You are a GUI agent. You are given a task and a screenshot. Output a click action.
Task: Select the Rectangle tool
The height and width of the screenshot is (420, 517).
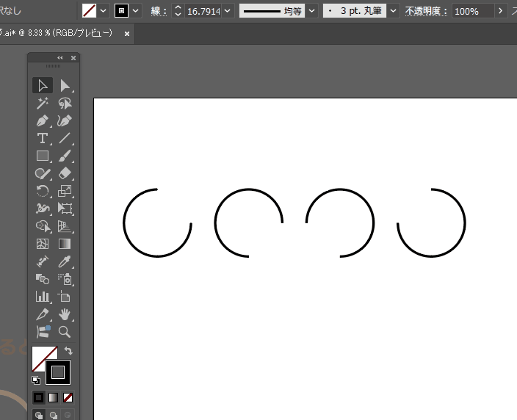43,156
